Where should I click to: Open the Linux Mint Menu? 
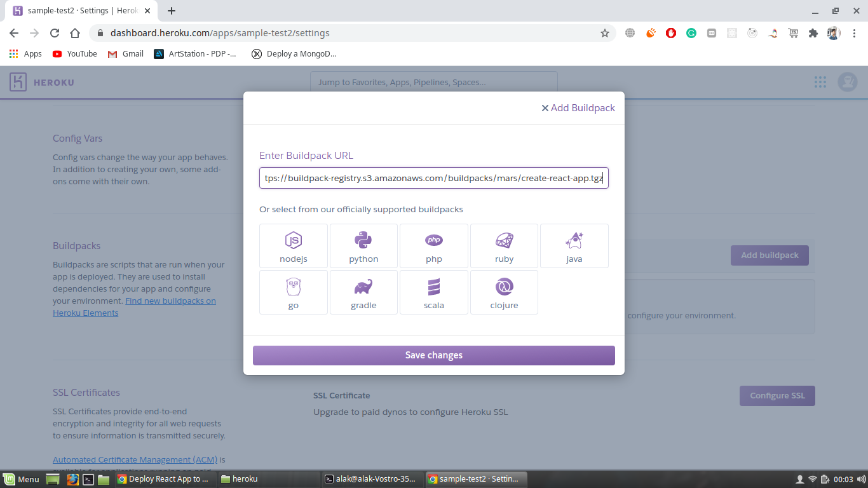[x=22, y=479]
